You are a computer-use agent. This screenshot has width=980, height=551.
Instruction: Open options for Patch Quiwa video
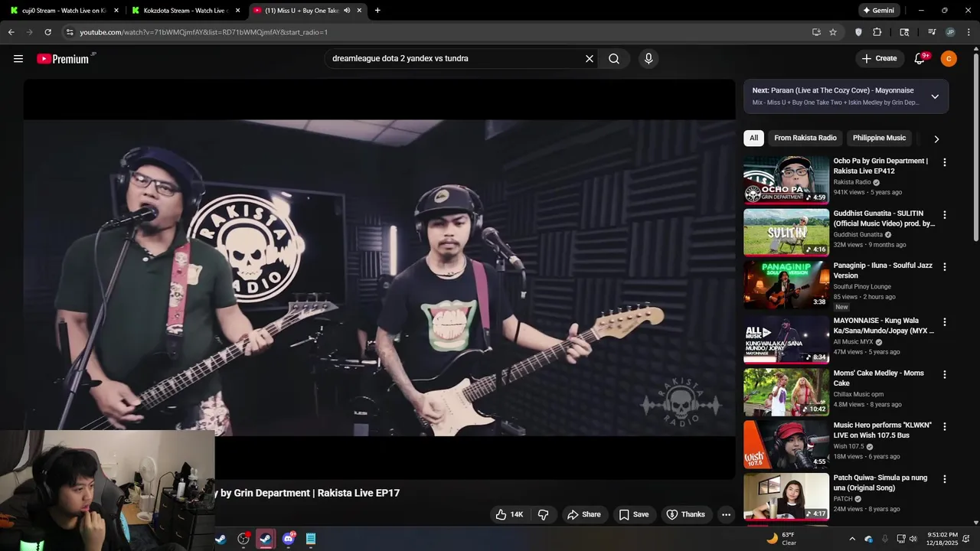click(x=945, y=479)
